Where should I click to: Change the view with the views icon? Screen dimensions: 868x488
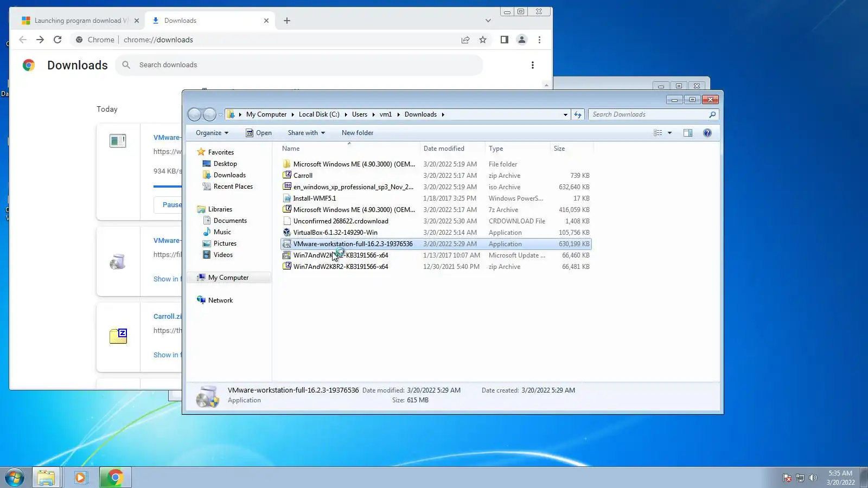click(x=658, y=133)
